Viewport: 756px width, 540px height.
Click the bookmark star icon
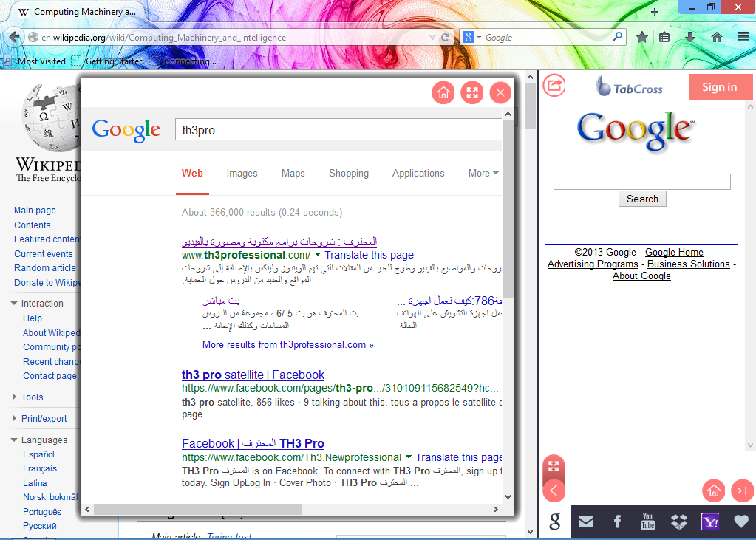click(641, 37)
